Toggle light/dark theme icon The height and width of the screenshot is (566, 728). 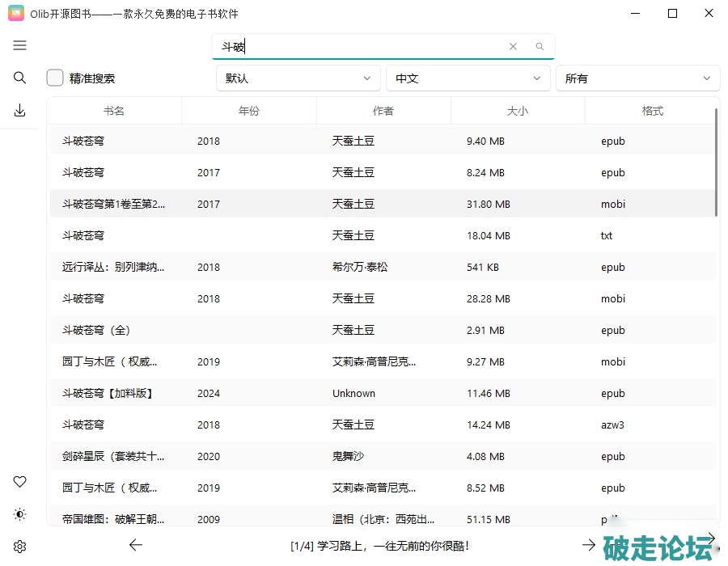20,514
